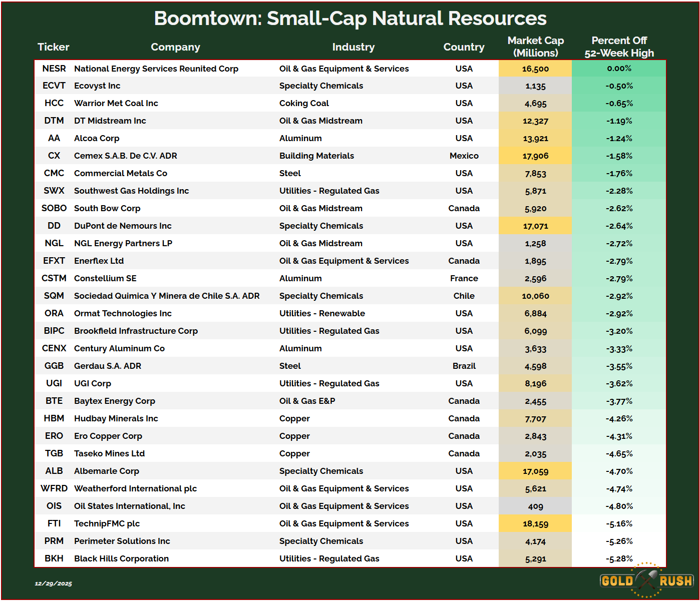Select the Company column header
The image size is (700, 602).
(x=175, y=47)
